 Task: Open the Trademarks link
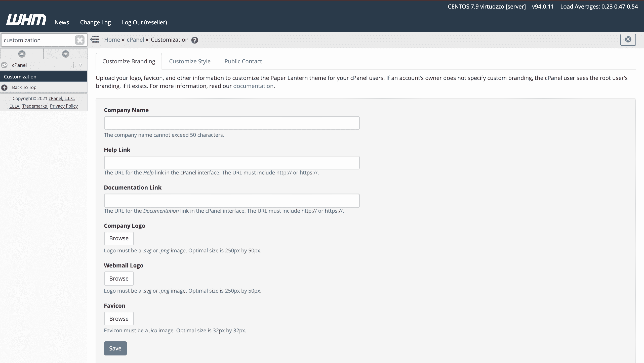[35, 106]
